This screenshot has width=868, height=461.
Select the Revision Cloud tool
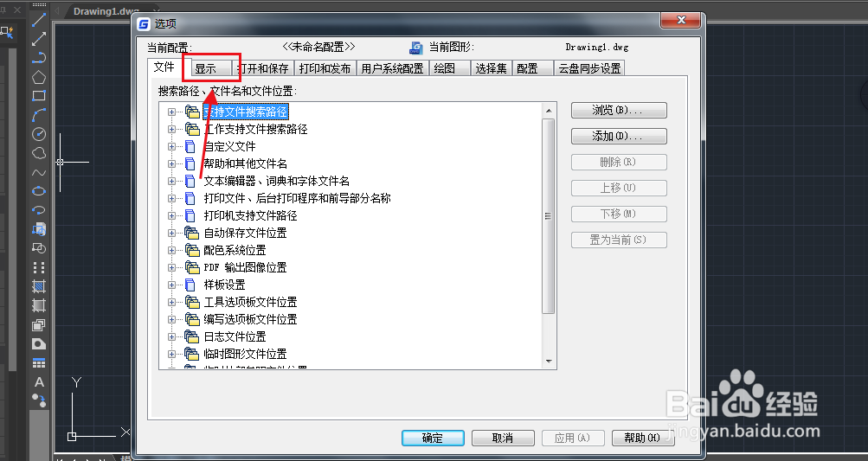tap(39, 153)
